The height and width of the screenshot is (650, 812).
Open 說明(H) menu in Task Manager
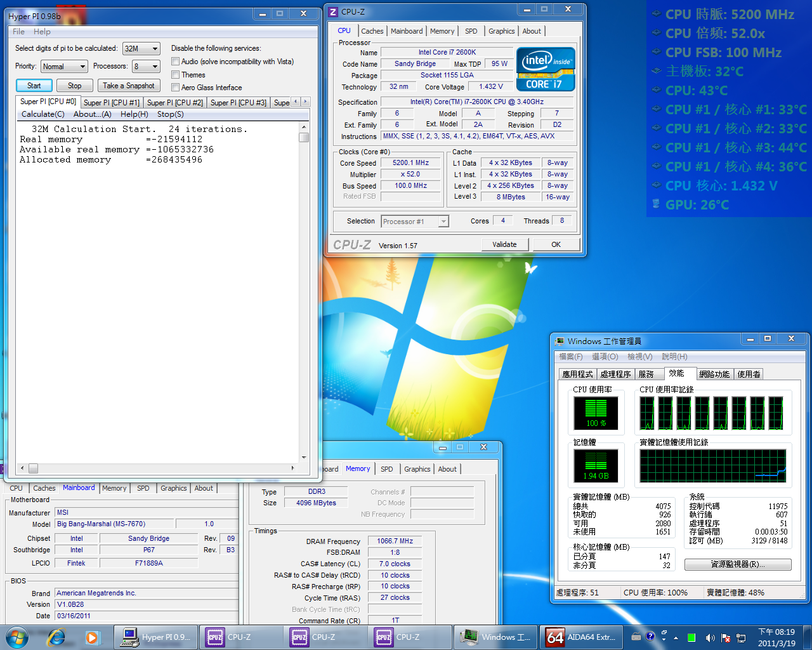tap(674, 357)
